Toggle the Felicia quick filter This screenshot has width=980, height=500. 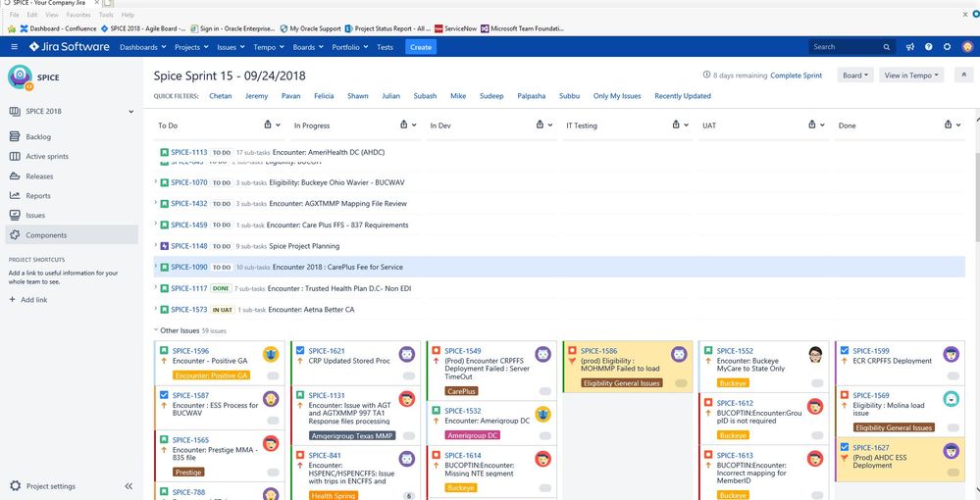pyautogui.click(x=324, y=96)
